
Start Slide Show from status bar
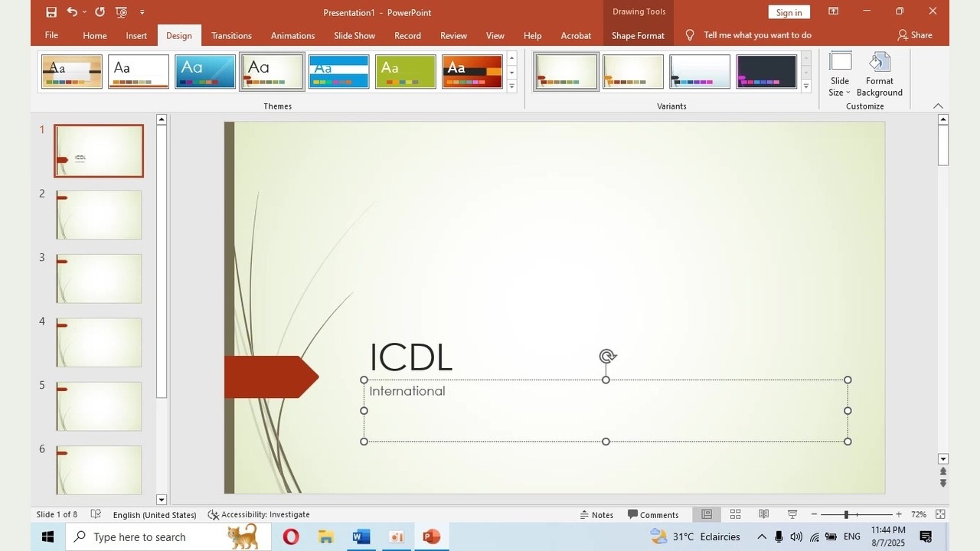tap(792, 514)
